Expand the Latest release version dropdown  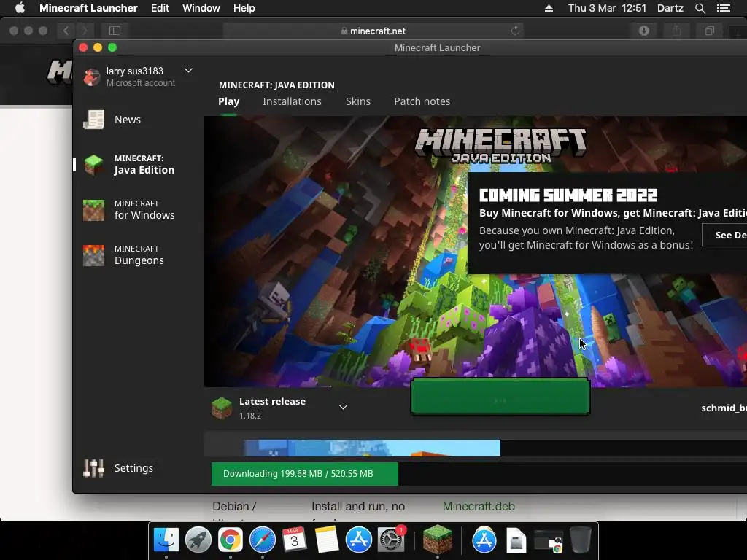point(343,407)
